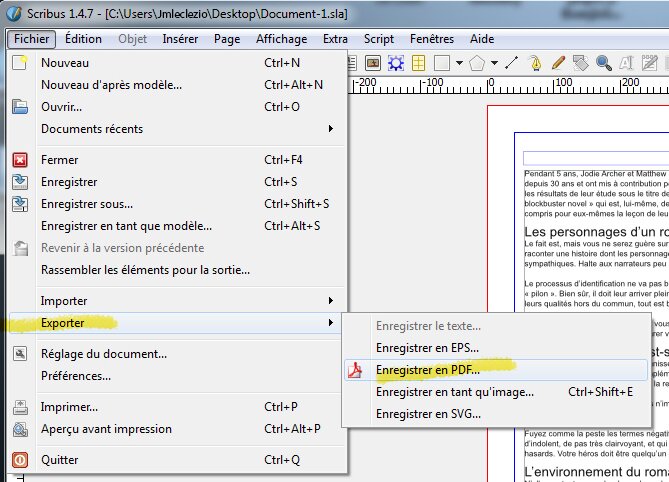Choose Enregistrer en tant que modèle
This screenshot has width=669, height=482.
coord(178,226)
